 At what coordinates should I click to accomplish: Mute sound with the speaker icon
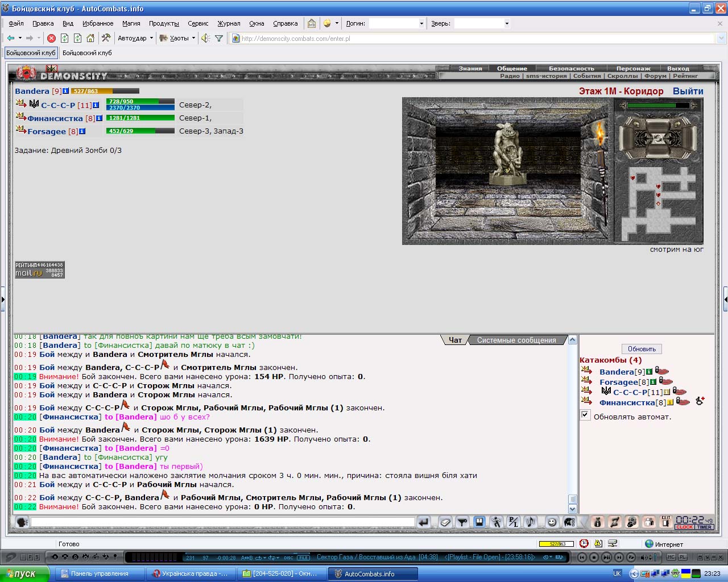click(205, 38)
